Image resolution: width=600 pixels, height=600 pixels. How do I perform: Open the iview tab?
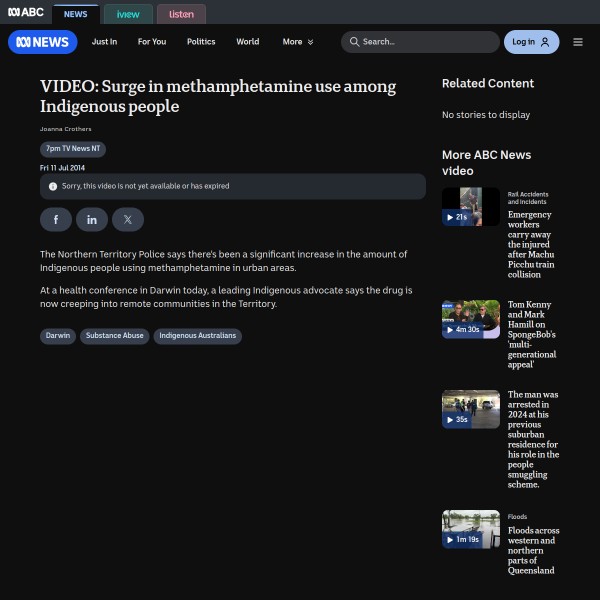point(127,14)
